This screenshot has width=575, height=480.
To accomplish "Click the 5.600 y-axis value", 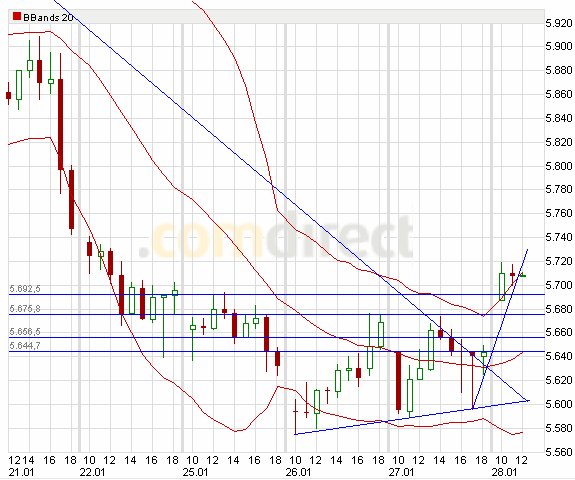I will pos(559,404).
